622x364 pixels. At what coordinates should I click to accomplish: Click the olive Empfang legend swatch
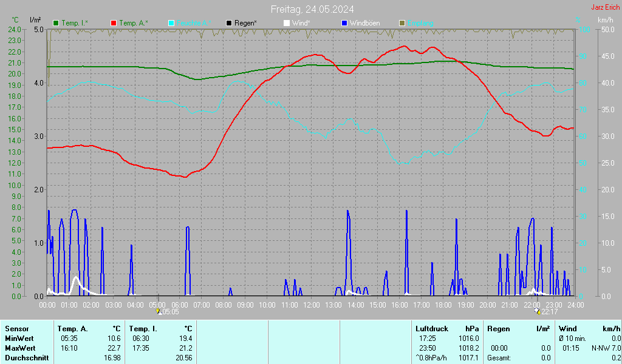coord(402,23)
